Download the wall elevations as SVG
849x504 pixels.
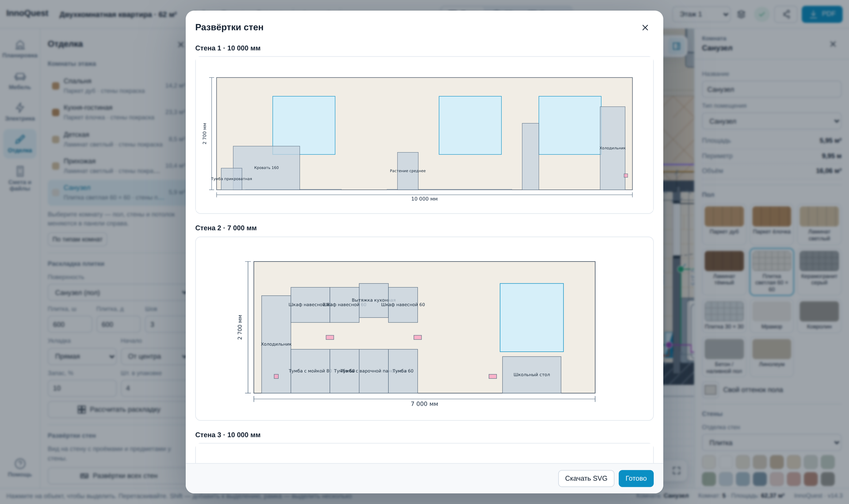pos(586,478)
